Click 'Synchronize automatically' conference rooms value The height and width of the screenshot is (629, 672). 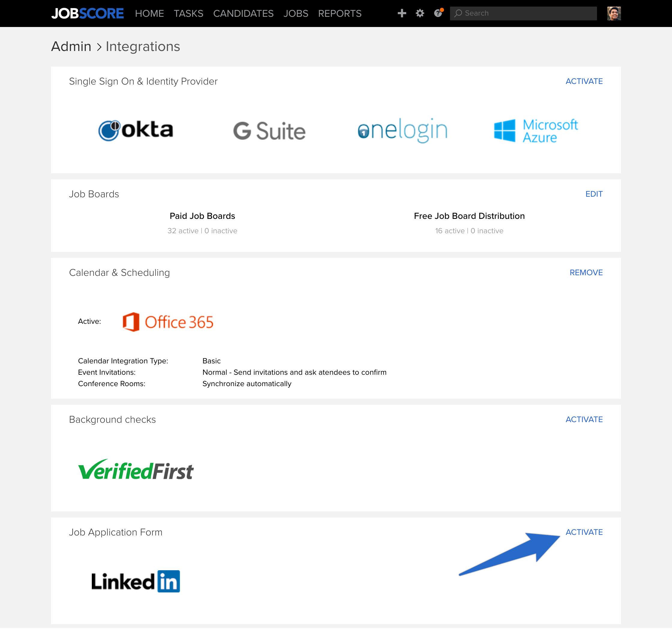click(247, 384)
